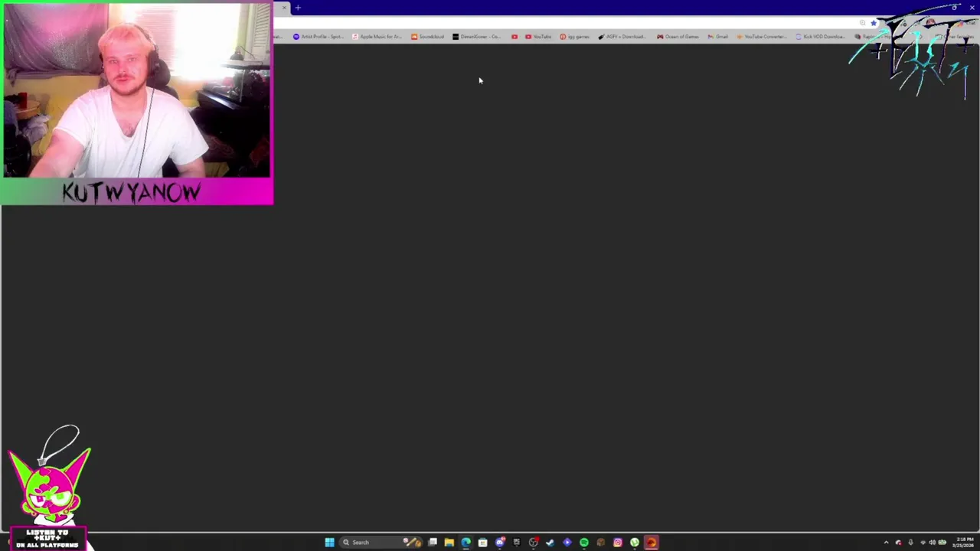Open the brown cube taskbar app

pos(601,543)
